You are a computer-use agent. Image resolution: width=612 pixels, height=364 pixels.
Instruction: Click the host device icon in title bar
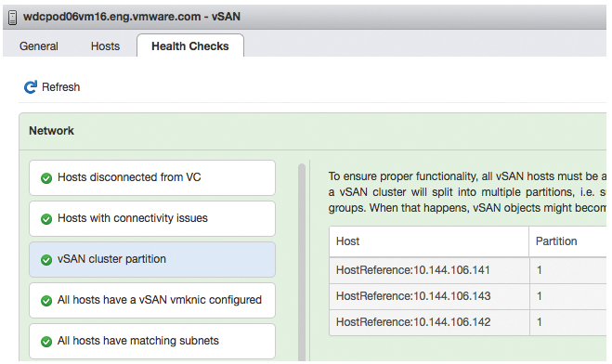[12, 17]
